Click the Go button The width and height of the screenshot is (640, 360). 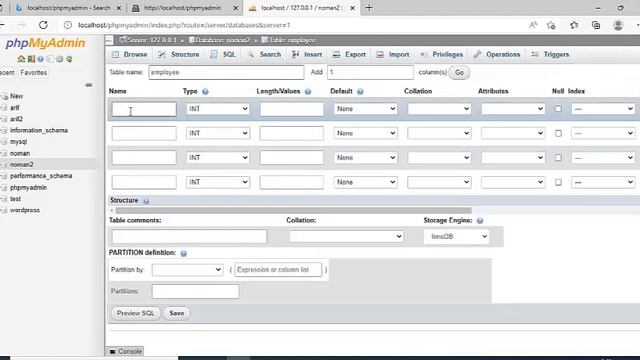tap(459, 73)
